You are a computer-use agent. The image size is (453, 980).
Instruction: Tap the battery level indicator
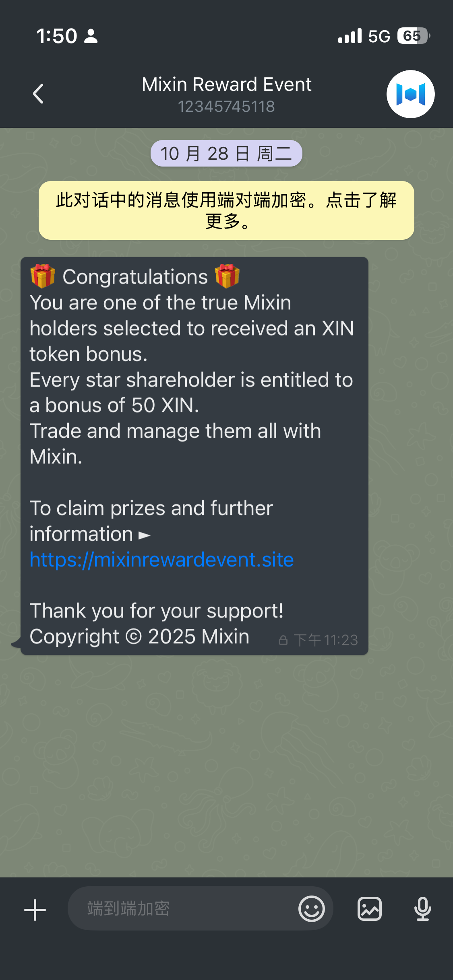pyautogui.click(x=414, y=36)
